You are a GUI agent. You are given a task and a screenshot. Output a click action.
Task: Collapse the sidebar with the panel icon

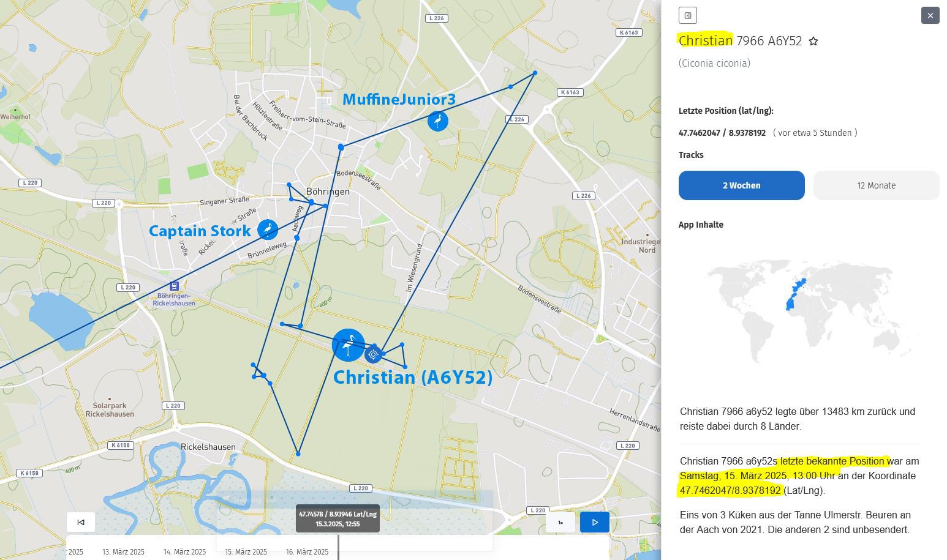click(688, 15)
